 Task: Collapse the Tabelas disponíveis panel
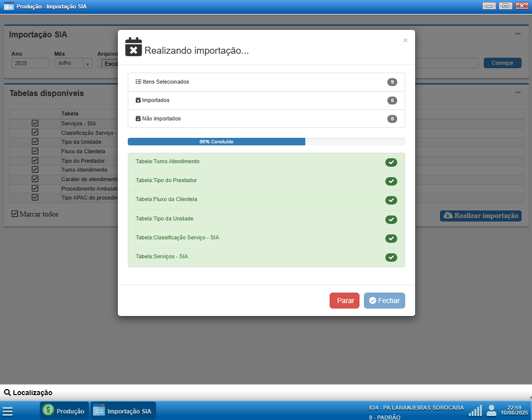click(x=518, y=93)
